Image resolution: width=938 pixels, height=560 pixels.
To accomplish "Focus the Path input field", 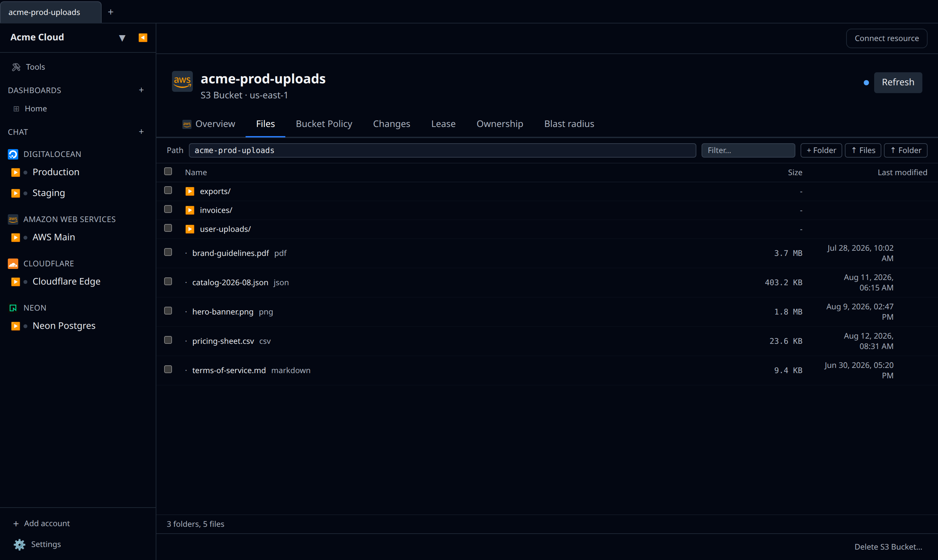I will point(442,150).
